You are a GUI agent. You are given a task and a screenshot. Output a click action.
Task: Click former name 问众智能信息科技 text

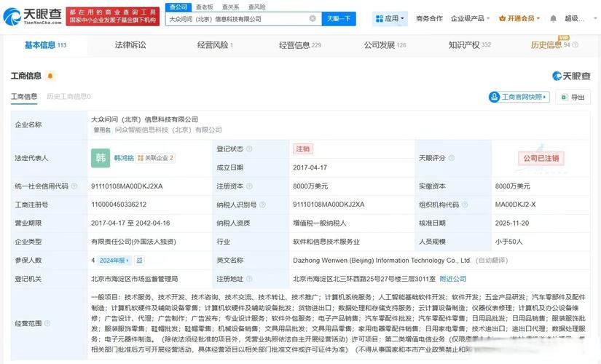(168, 130)
